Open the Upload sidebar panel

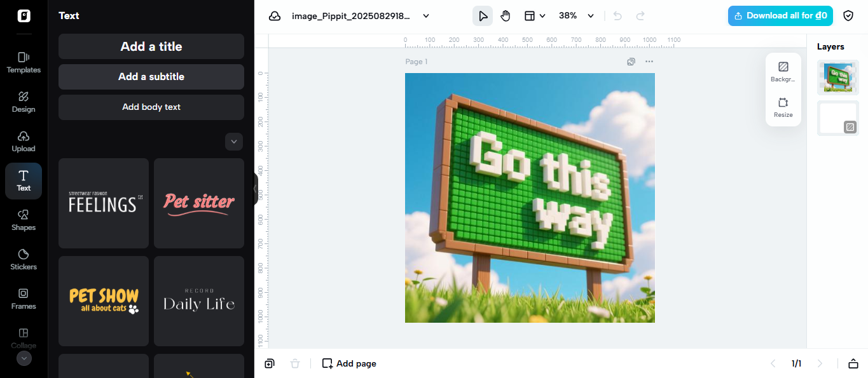point(24,142)
